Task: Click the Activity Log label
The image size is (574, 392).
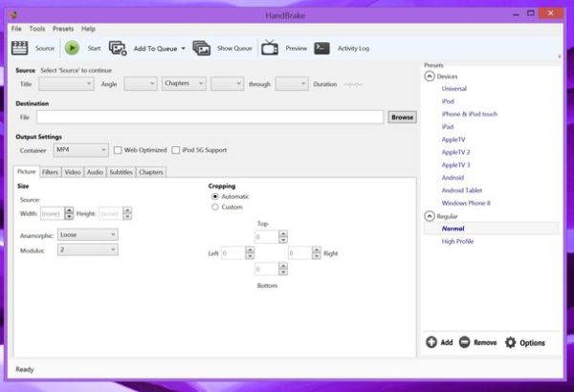Action: coord(353,49)
